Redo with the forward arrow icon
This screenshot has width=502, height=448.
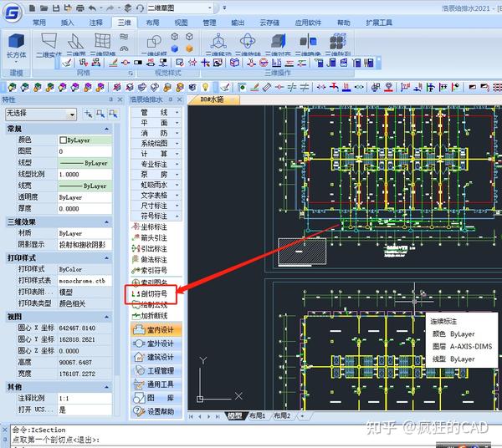[110, 8]
